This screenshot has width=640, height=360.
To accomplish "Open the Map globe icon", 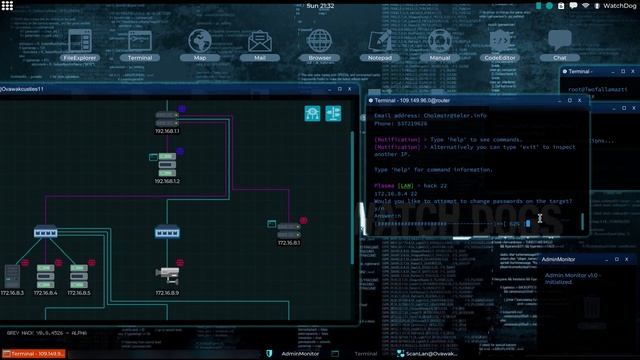I will click(200, 45).
